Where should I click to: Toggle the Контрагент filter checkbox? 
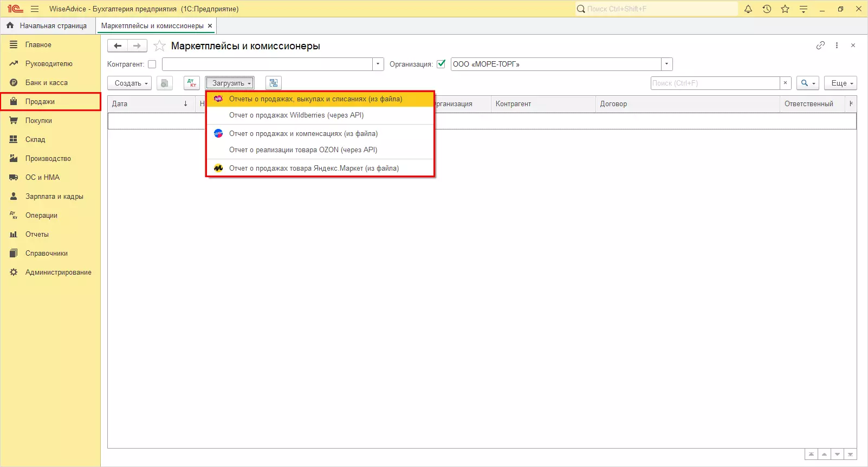[152, 64]
